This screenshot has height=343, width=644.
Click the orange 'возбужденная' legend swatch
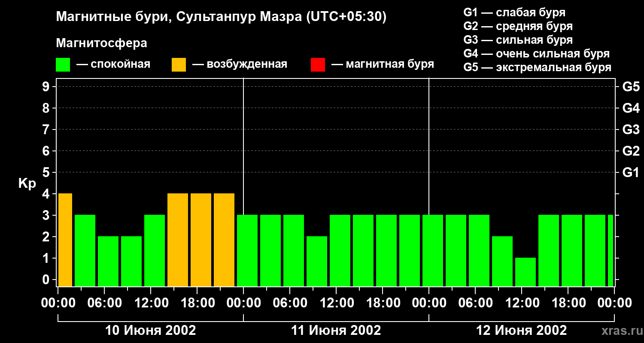[x=179, y=65]
